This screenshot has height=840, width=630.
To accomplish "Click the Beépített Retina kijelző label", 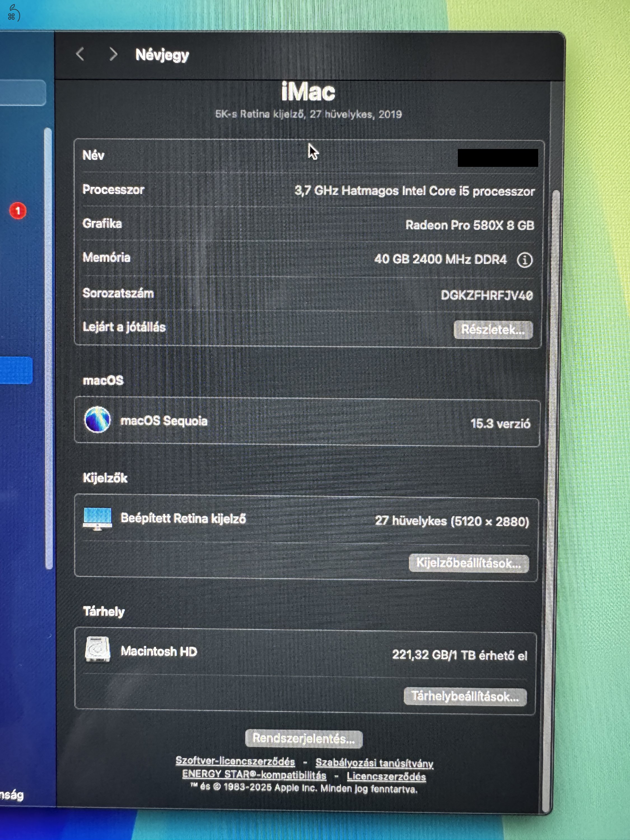I will [183, 518].
